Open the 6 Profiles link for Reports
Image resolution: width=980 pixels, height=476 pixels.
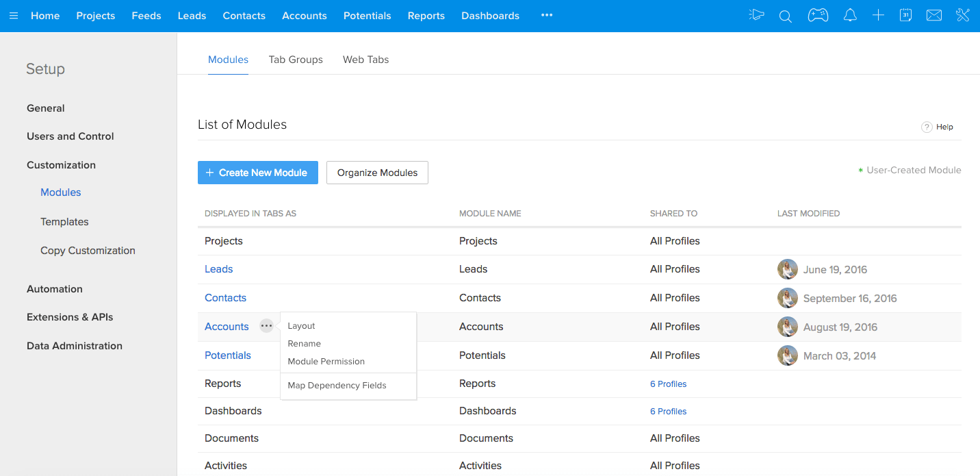[668, 384]
